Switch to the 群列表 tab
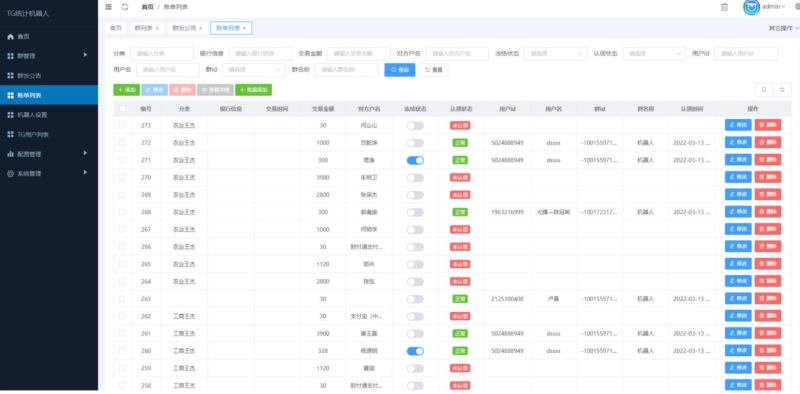This screenshot has height=394, width=800. click(x=146, y=28)
